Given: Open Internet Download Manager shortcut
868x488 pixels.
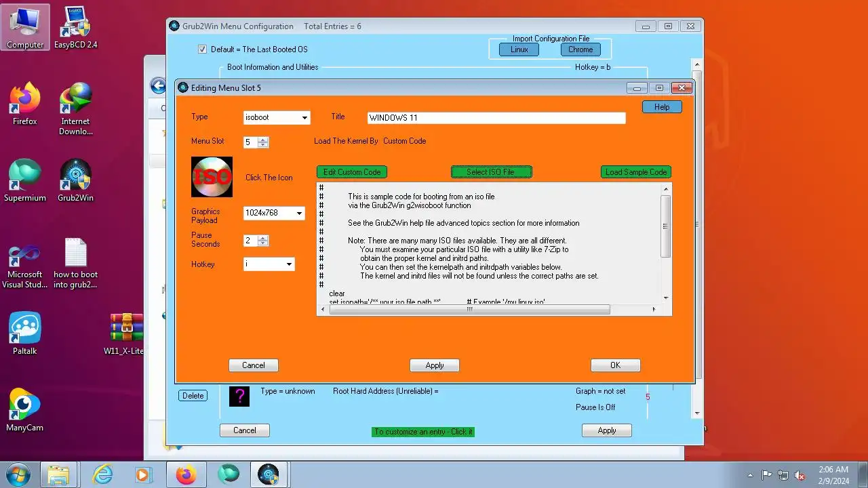Looking at the screenshot, I should [75, 109].
